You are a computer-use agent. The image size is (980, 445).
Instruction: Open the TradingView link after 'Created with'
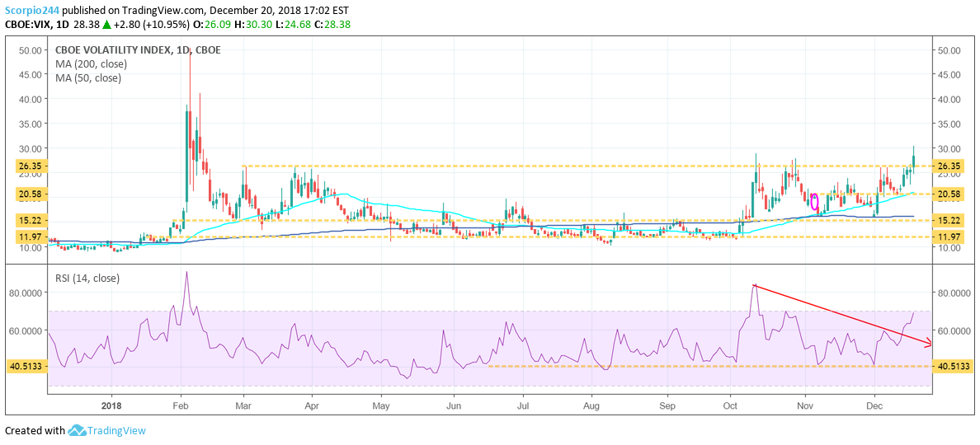click(116, 430)
